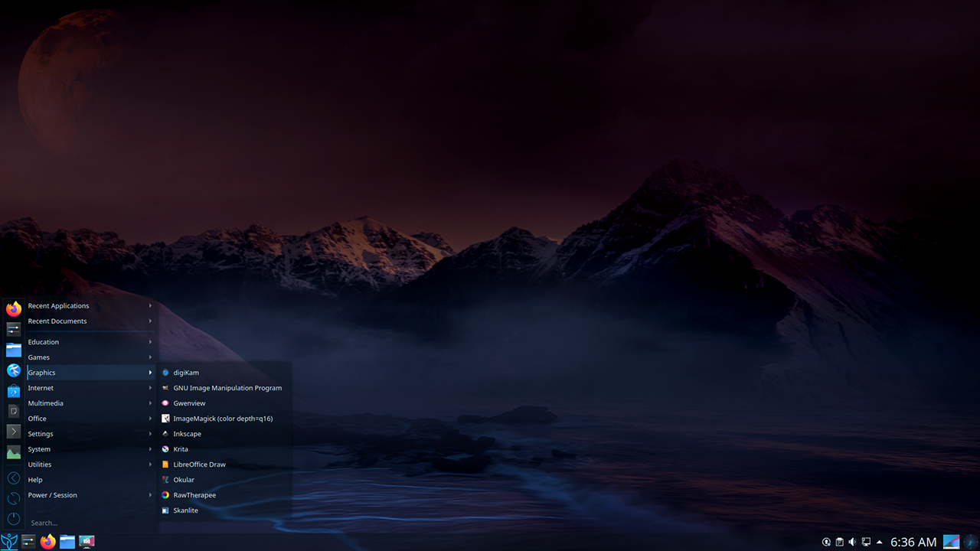
Task: Click the blue round K favorite icon
Action: tap(13, 370)
